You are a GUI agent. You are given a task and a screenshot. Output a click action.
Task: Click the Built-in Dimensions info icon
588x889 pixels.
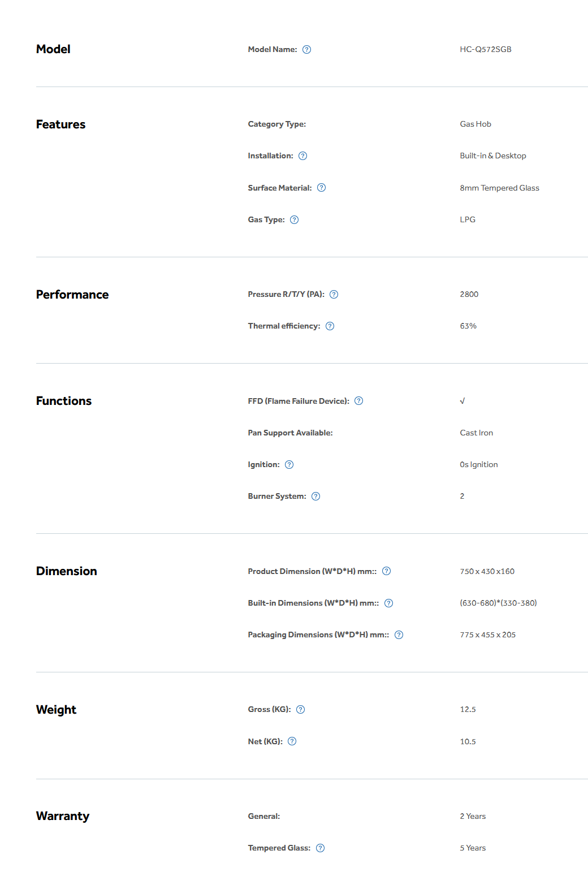click(389, 603)
